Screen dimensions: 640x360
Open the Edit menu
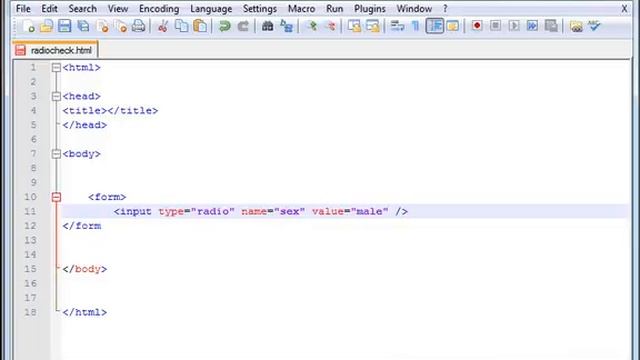[49, 9]
